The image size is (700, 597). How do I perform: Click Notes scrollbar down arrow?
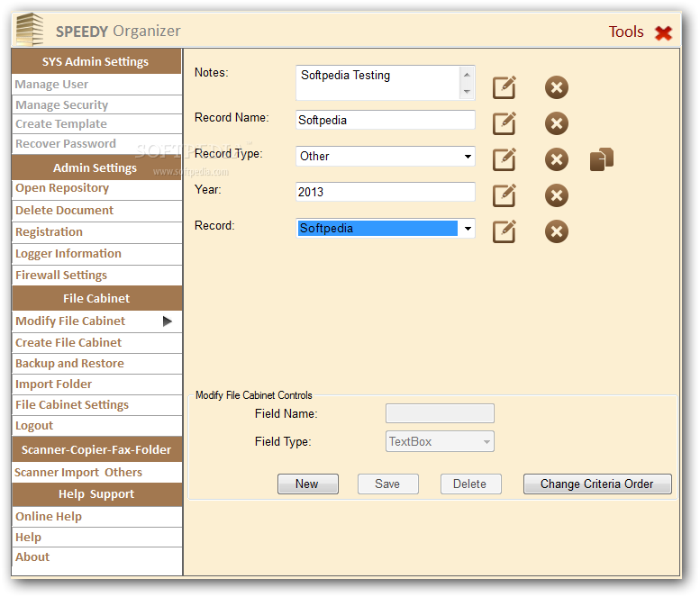(467, 92)
